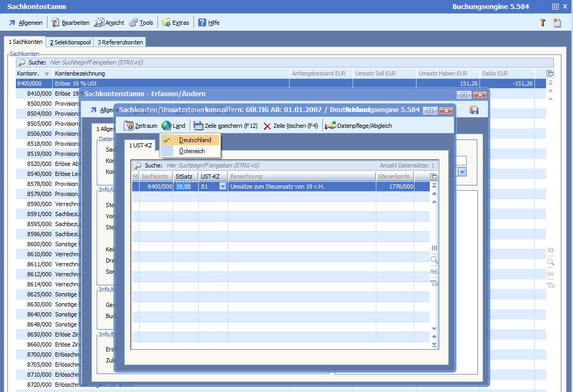Open Datenpflege/Abgleich in the dialog toolbar
Screen dimensions: 573x392
pyautogui.click(x=358, y=126)
